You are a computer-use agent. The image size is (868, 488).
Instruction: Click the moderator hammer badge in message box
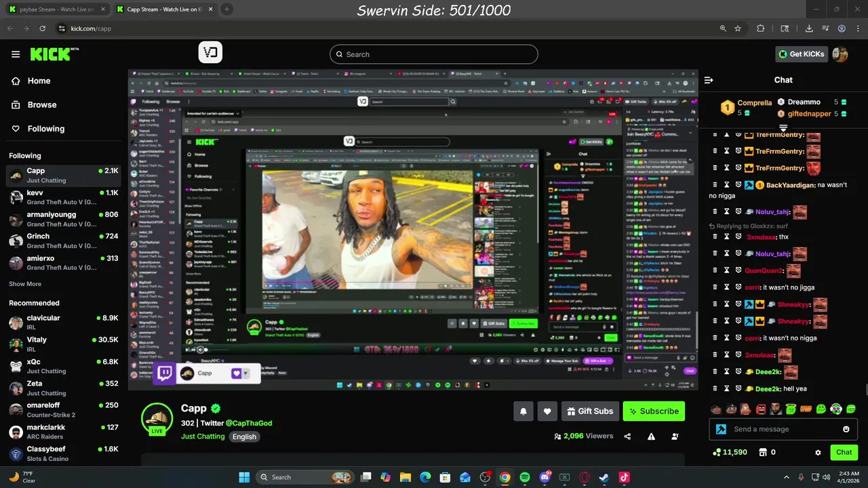pyautogui.click(x=721, y=429)
